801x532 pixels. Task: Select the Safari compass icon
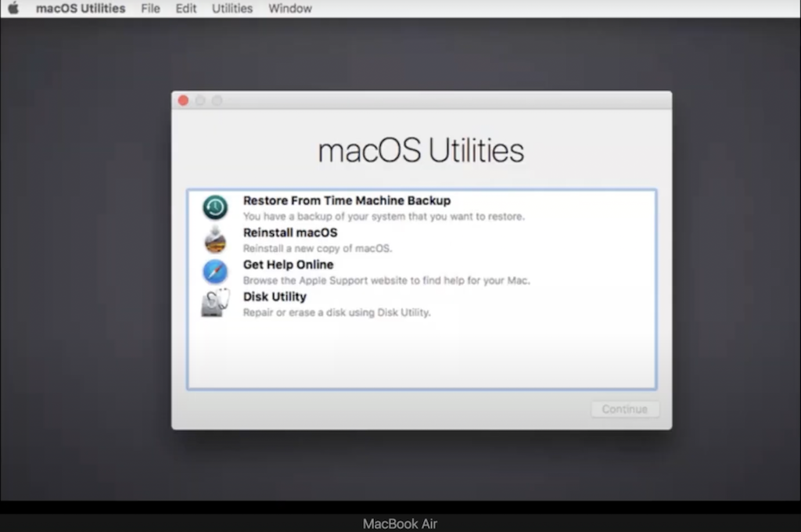tap(215, 271)
